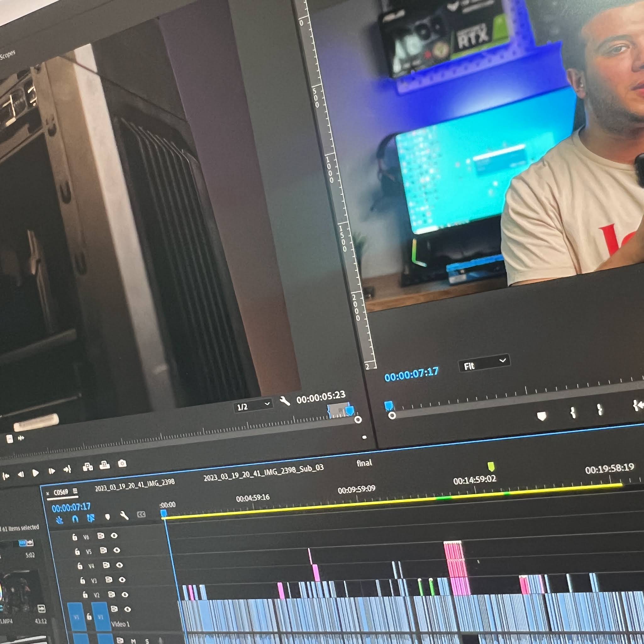Viewport: 644px width, 644px height.
Task: Hide track V6 with eye toggle
Action: click(114, 536)
